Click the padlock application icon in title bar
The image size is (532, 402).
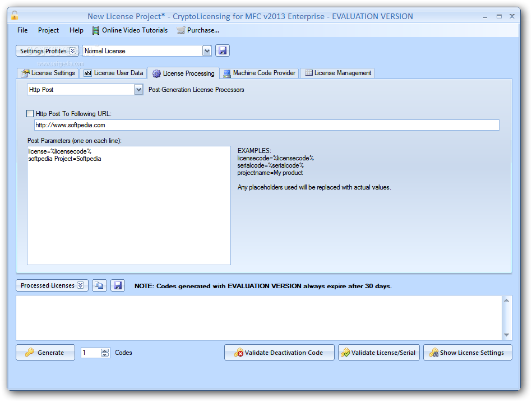(x=15, y=15)
